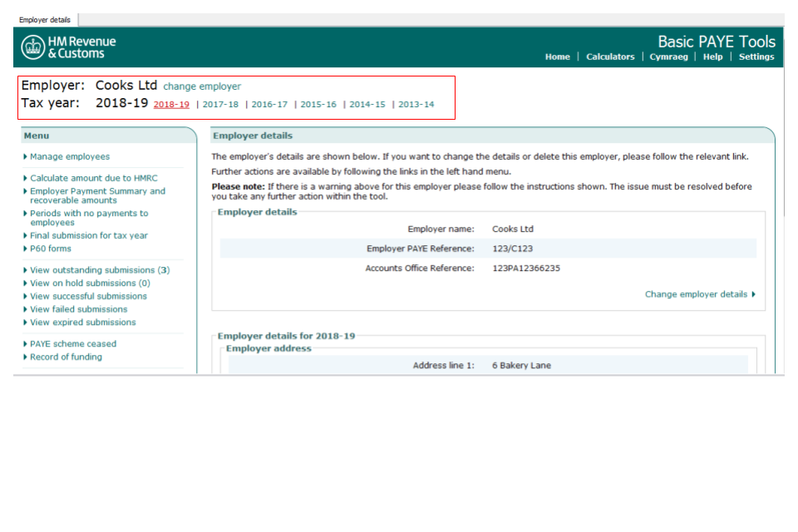This screenshot has width=798, height=532.
Task: Open the Settings page
Action: 756,57
